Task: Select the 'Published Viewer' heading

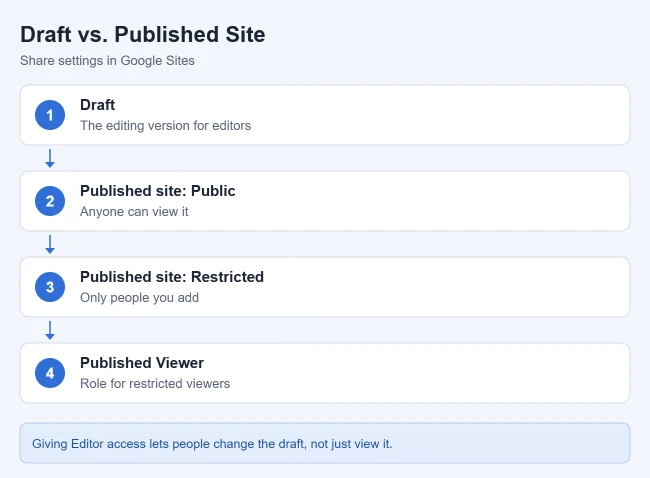Action: pyautogui.click(x=142, y=363)
